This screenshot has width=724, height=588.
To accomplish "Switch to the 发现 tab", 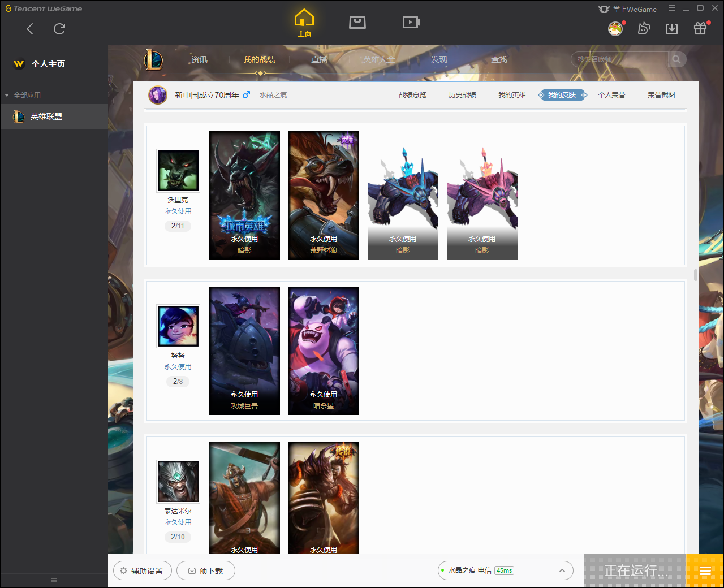I will [439, 59].
